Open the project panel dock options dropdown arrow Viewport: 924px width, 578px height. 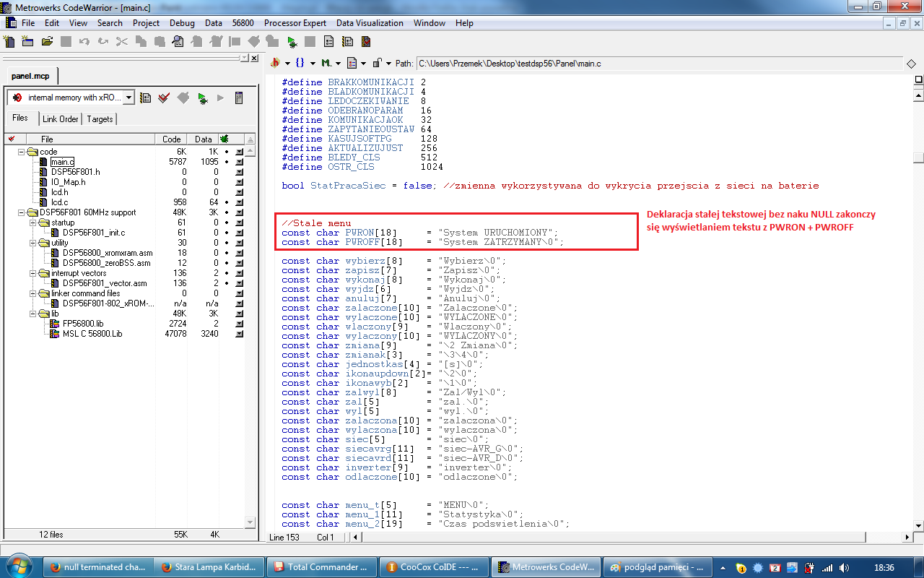click(x=244, y=58)
